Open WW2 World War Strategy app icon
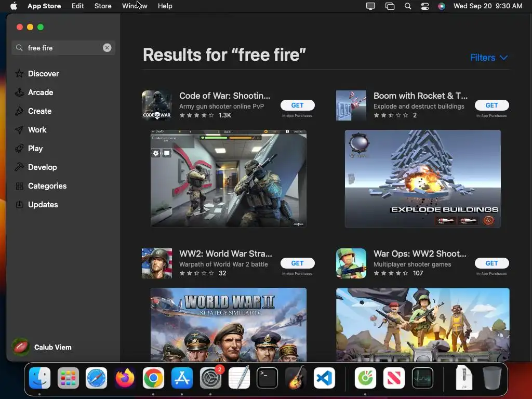Image resolution: width=532 pixels, height=399 pixels. tap(157, 263)
